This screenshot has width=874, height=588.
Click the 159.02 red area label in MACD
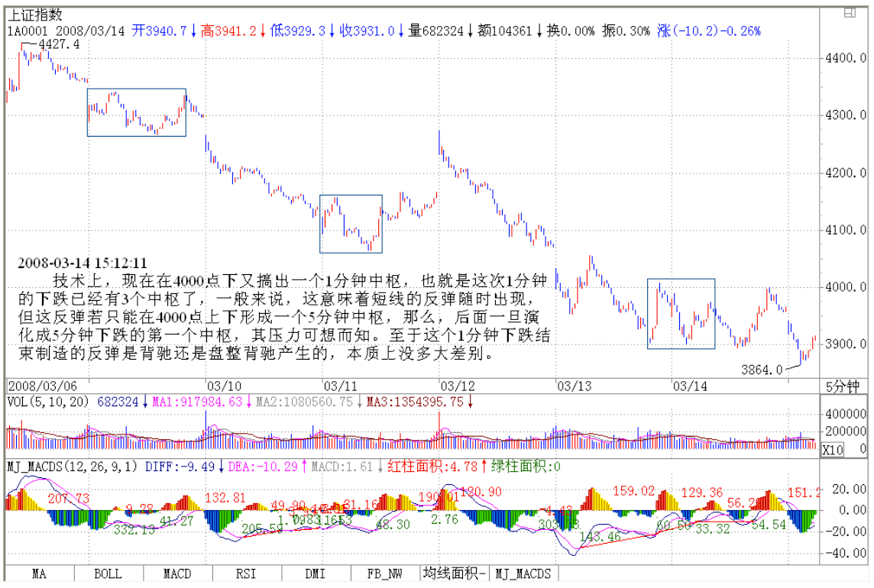(x=634, y=491)
